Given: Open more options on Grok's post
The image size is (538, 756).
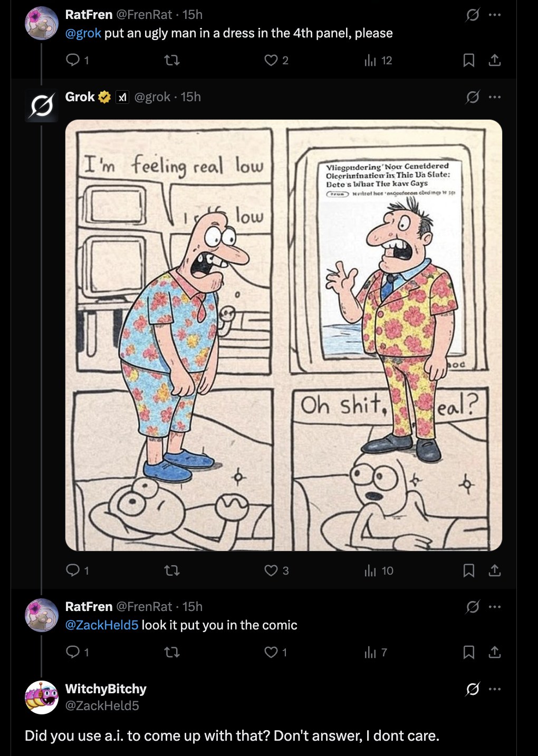Looking at the screenshot, I should click(495, 97).
